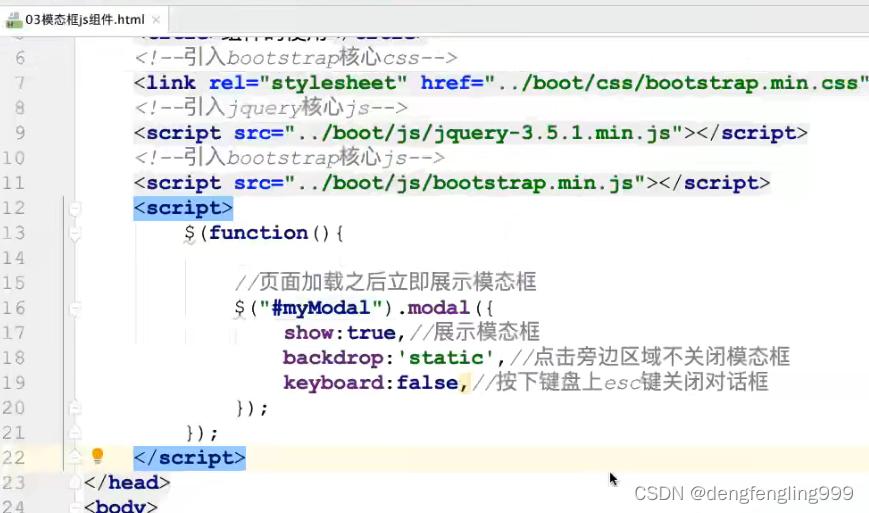Select the 03模态框js组件.html editor tab
This screenshot has height=513, width=869.
pyautogui.click(x=84, y=20)
